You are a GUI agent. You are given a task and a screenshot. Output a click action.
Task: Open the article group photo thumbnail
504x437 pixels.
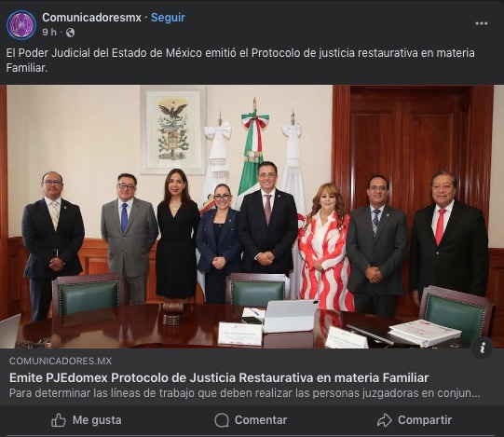coord(252,216)
